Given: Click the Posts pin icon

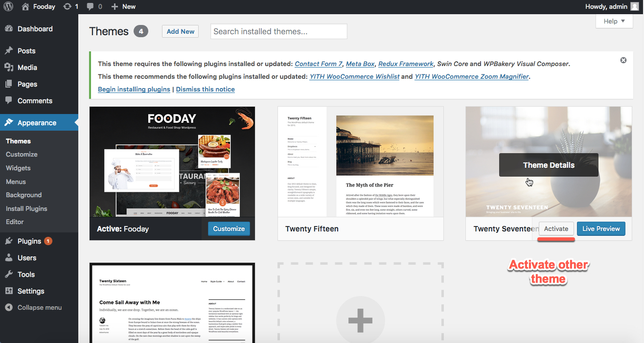Looking at the screenshot, I should click(x=9, y=50).
